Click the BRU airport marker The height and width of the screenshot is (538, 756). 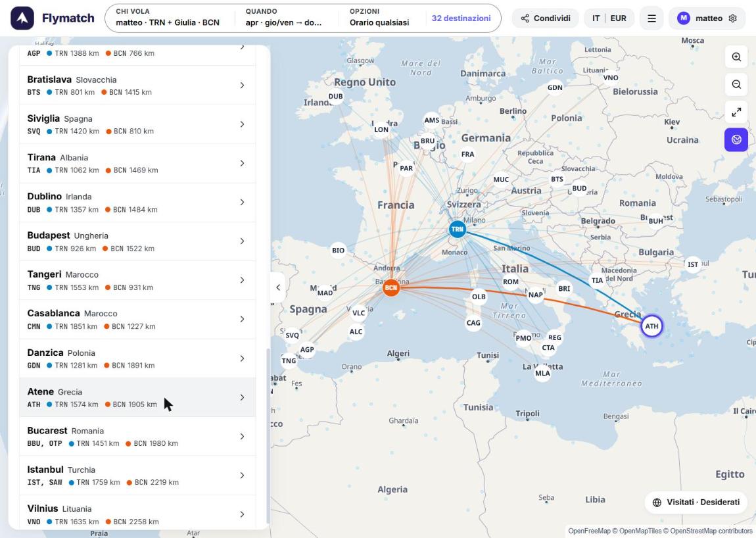pos(428,141)
